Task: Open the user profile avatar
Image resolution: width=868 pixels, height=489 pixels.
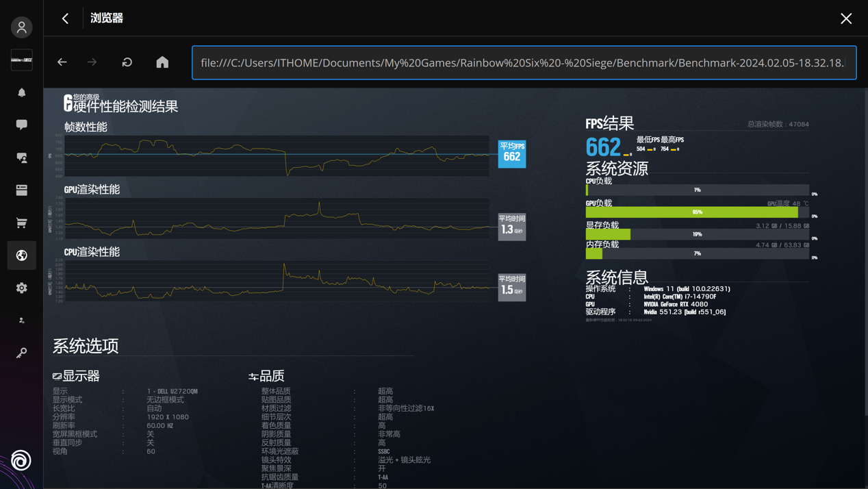Action: click(22, 27)
